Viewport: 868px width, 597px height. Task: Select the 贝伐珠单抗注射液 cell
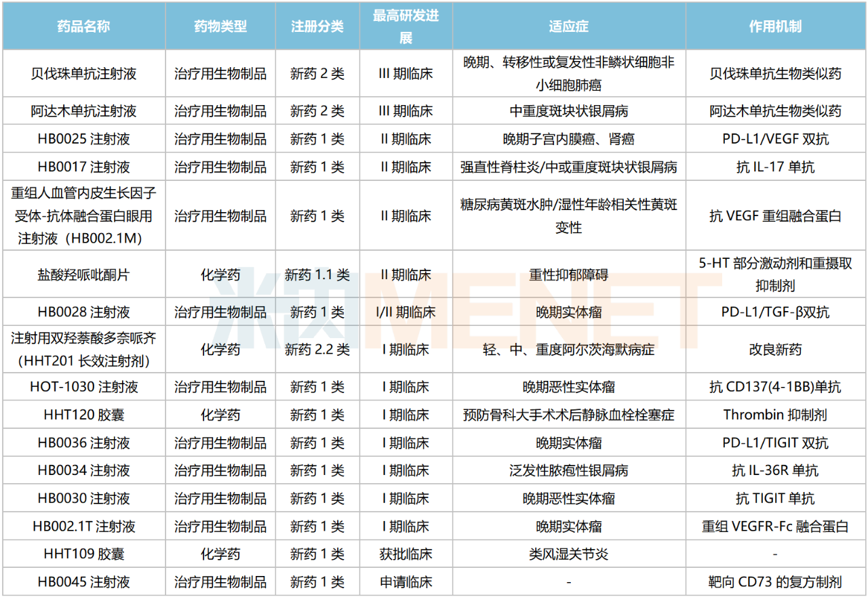(84, 73)
